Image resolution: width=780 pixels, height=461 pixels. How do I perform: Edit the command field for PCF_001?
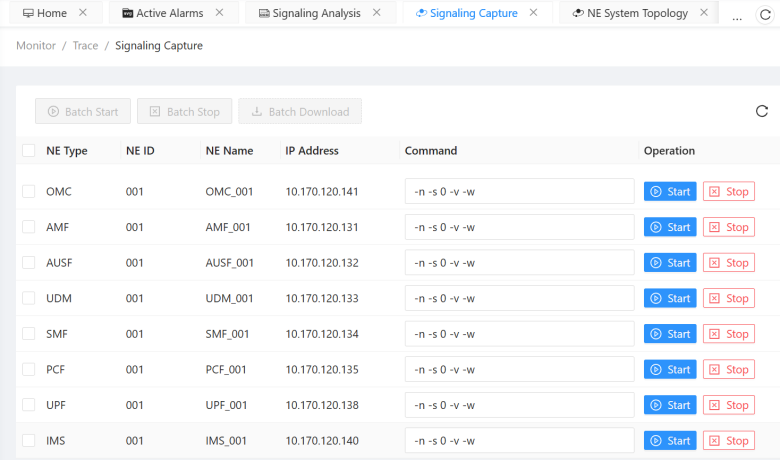(x=519, y=369)
